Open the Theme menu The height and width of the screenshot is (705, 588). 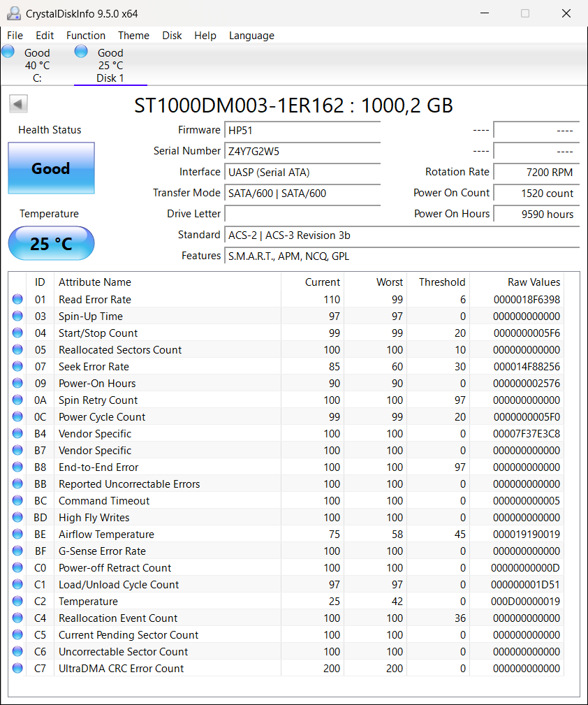133,36
